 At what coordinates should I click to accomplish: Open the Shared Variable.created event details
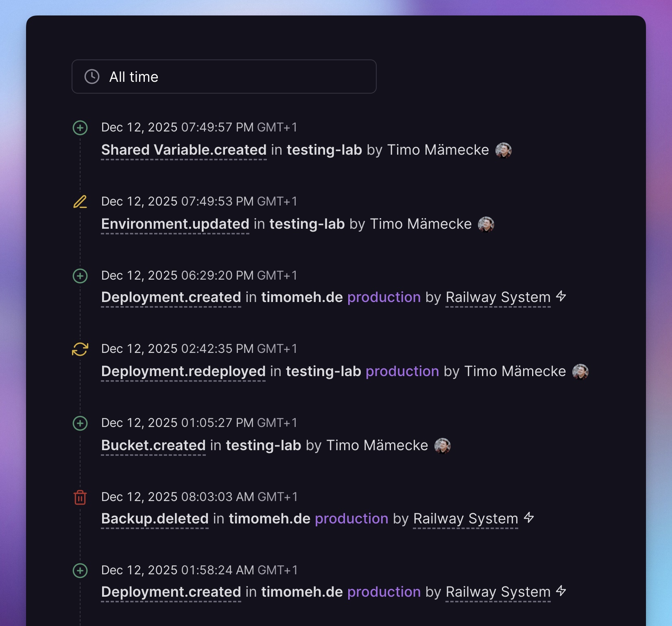(x=184, y=150)
